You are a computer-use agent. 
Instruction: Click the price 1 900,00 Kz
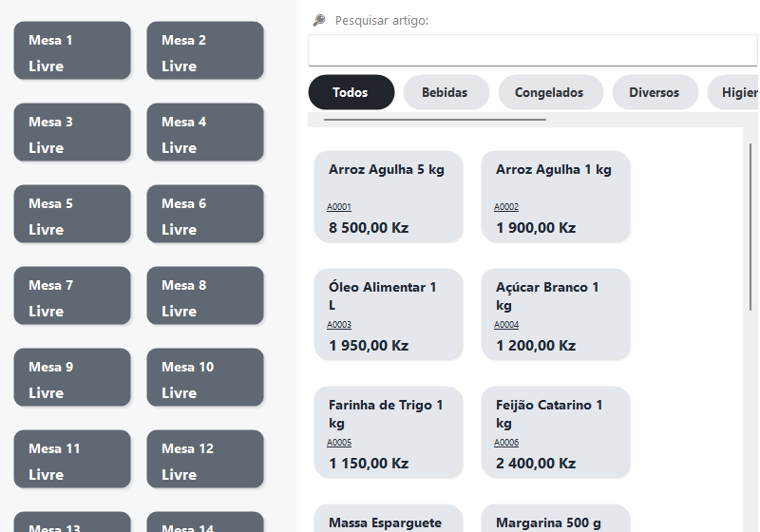536,228
